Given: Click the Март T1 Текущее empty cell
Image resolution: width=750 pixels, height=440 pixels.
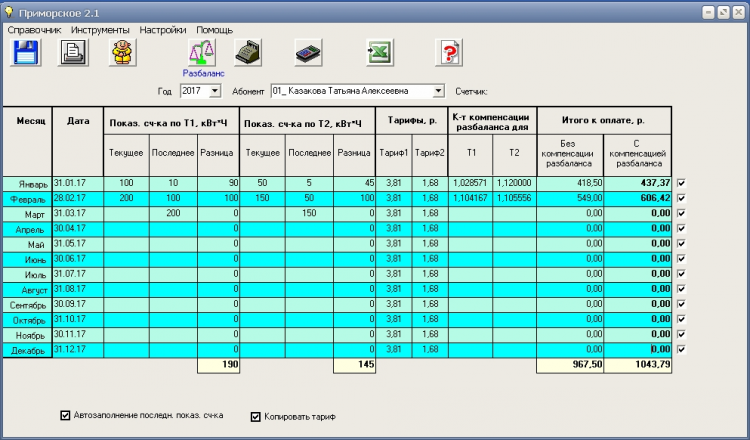Looking at the screenshot, I should tap(126, 214).
